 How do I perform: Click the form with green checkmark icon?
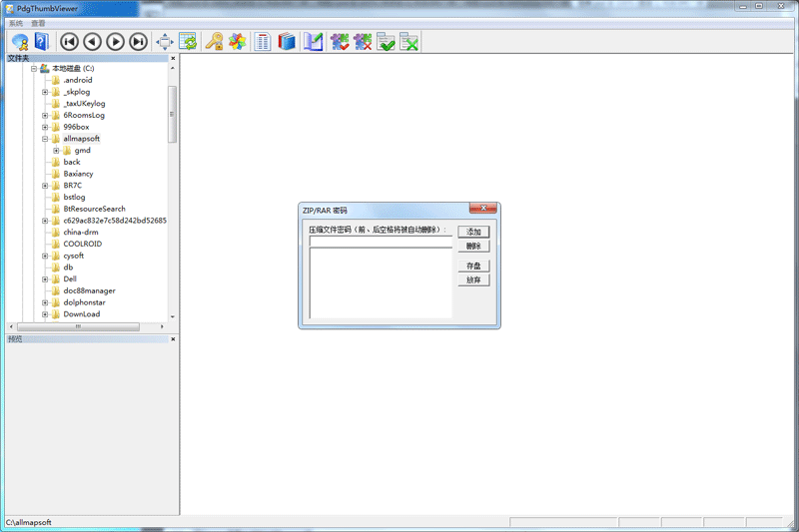387,42
